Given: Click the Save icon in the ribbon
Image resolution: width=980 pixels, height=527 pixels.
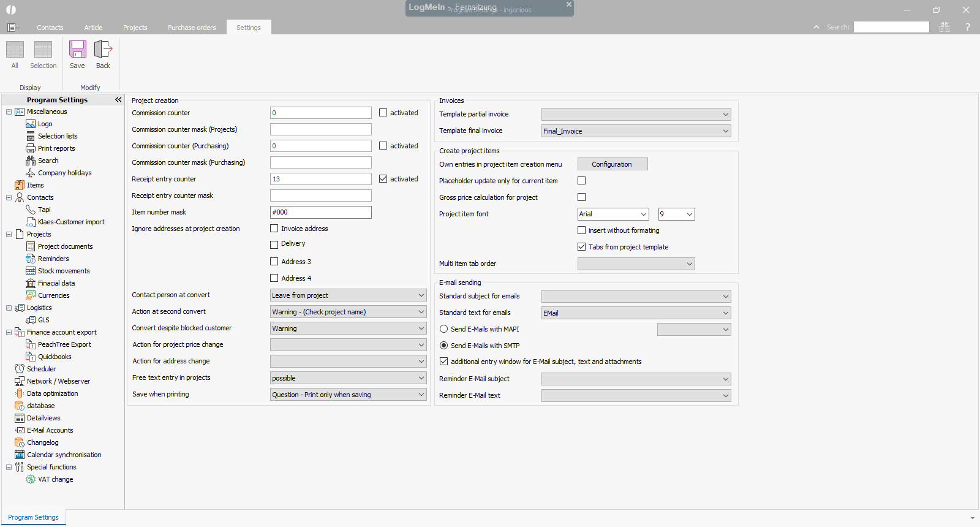Looking at the screenshot, I should pos(77,50).
